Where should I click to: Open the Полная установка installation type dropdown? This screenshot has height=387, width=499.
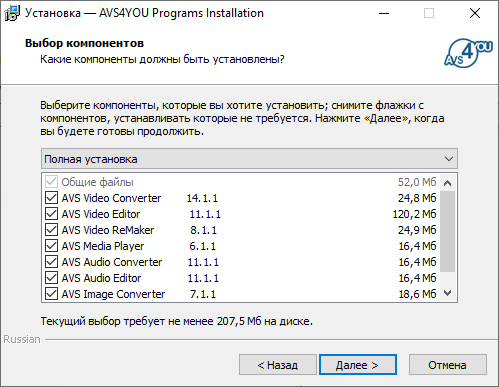pos(249,159)
